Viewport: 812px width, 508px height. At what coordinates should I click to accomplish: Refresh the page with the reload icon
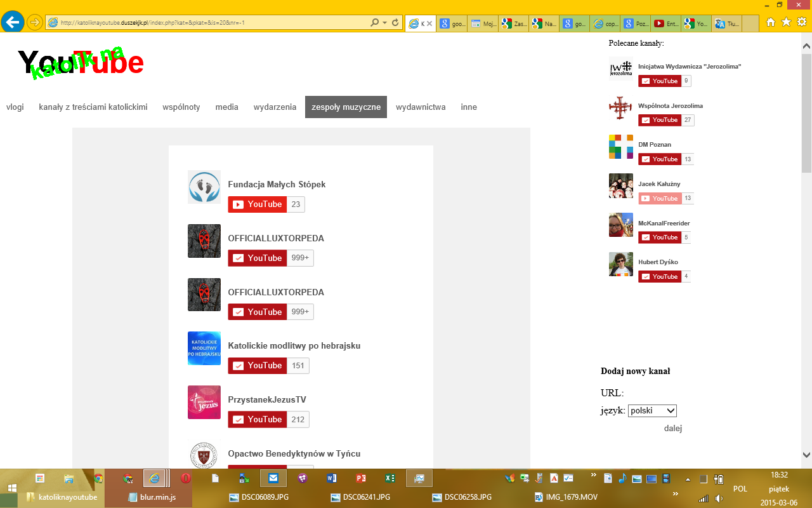pos(396,23)
